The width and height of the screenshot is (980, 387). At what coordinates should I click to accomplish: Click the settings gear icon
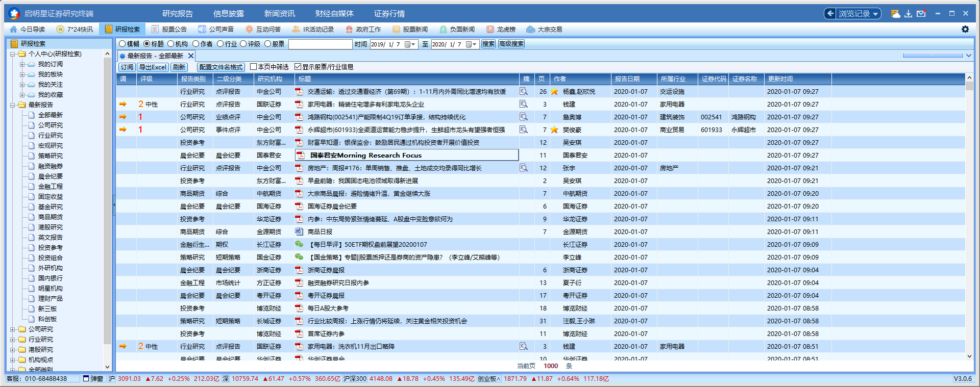(x=965, y=29)
